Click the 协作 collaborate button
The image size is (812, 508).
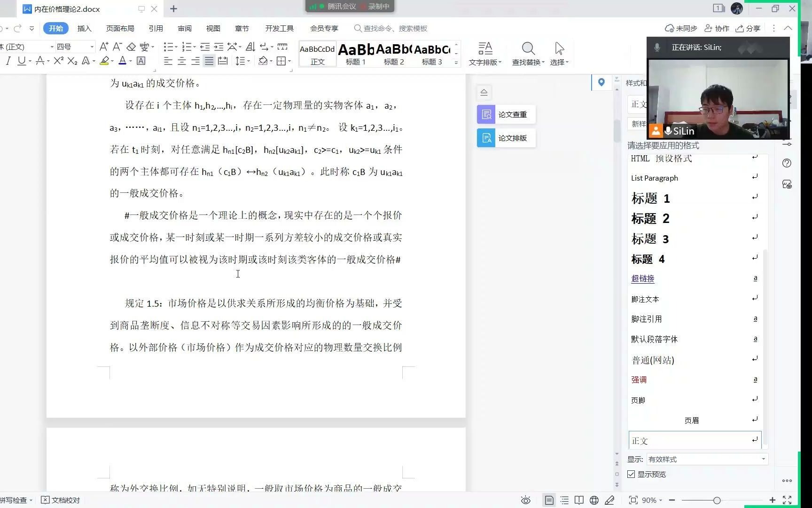[717, 28]
